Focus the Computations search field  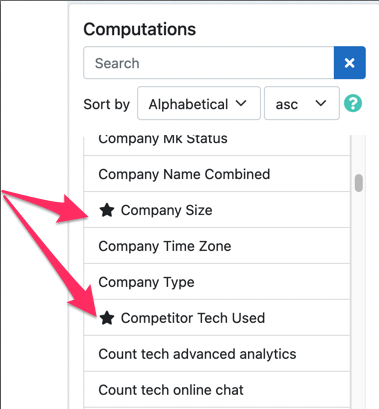pos(209,63)
